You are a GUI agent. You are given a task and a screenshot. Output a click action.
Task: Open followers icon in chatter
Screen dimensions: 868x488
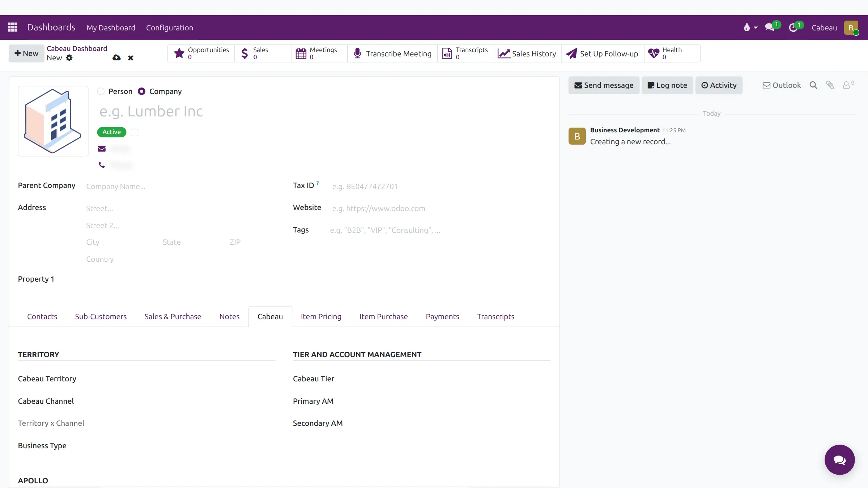point(848,85)
